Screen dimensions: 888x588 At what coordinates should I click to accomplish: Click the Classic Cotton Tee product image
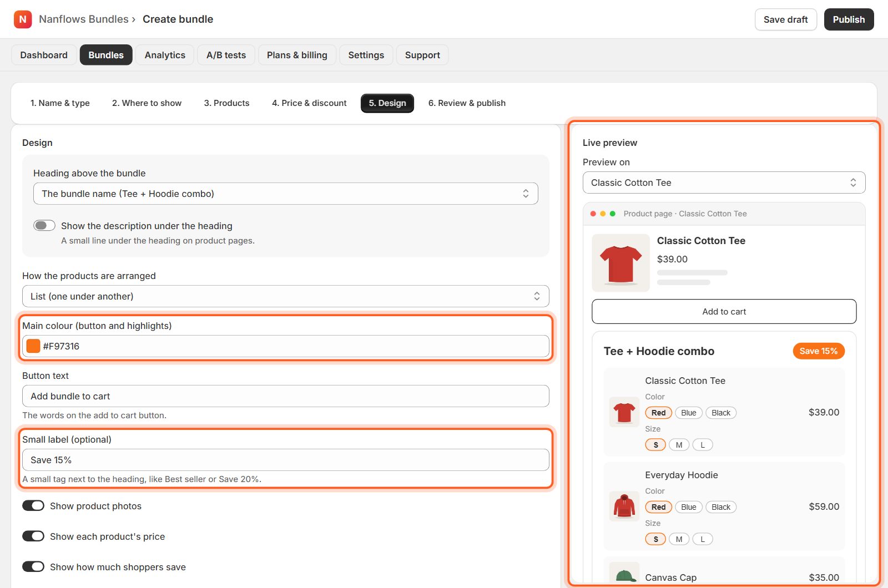620,263
